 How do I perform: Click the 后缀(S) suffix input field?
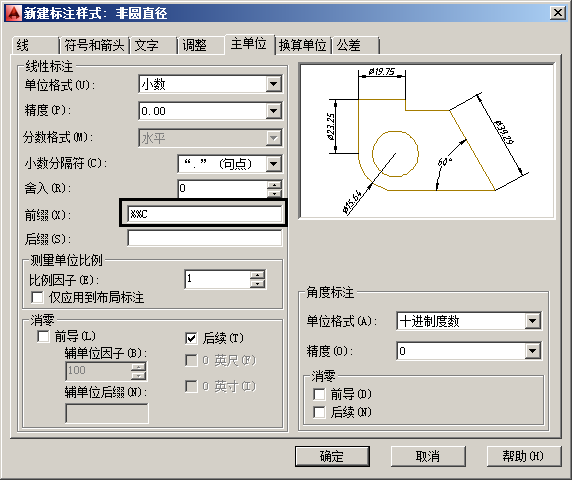[205, 239]
